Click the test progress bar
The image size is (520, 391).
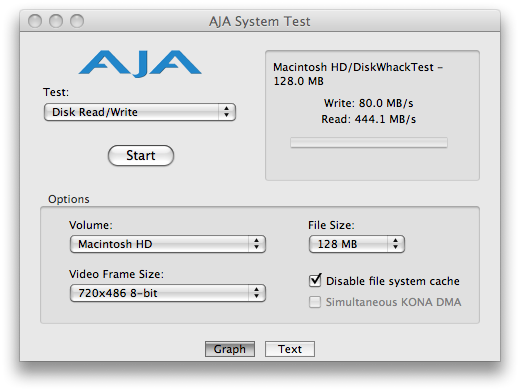(369, 143)
